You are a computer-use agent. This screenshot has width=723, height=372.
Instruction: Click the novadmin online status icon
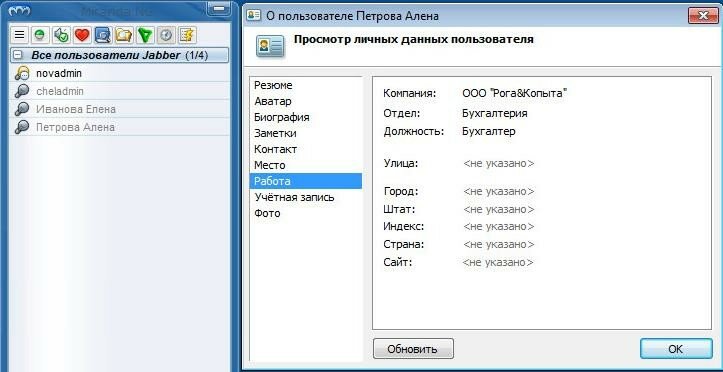pyautogui.click(x=22, y=73)
